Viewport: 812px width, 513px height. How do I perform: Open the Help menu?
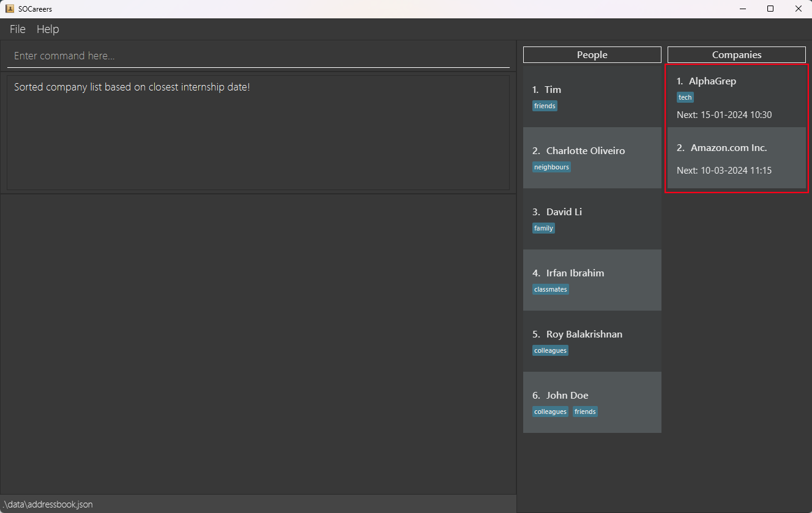pos(48,29)
